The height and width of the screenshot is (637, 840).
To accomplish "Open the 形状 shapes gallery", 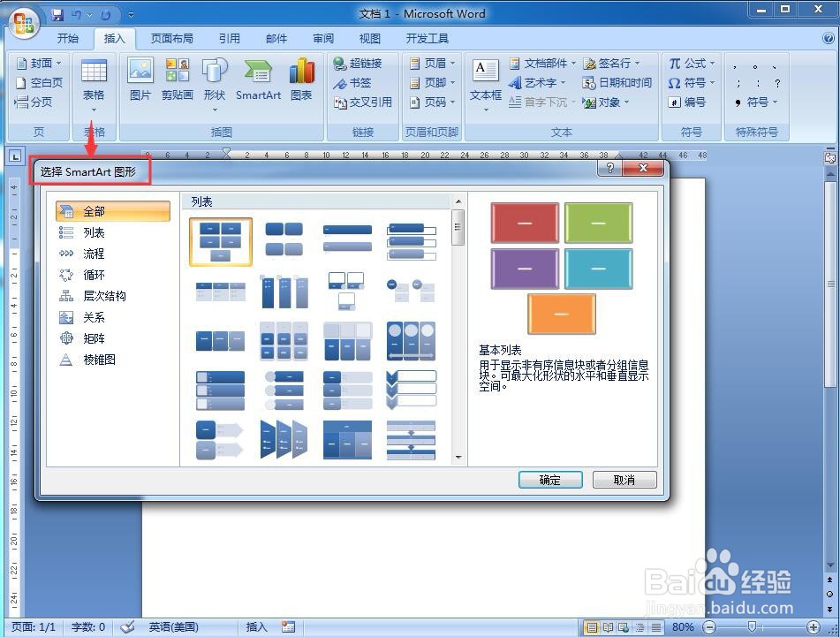I will [215, 84].
